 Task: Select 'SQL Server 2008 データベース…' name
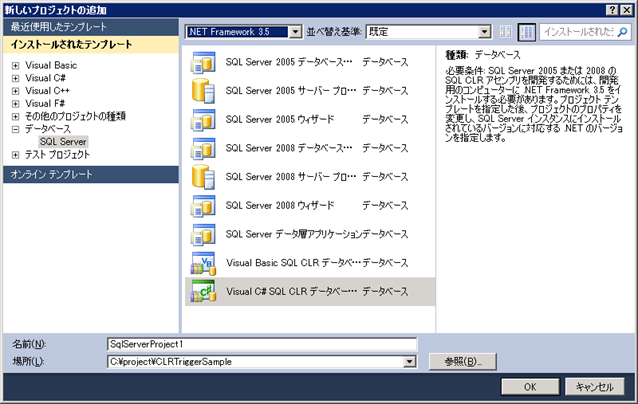point(289,148)
